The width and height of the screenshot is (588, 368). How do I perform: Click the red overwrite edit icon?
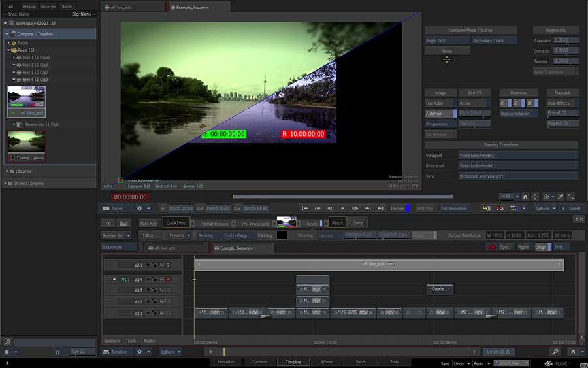pos(500,209)
